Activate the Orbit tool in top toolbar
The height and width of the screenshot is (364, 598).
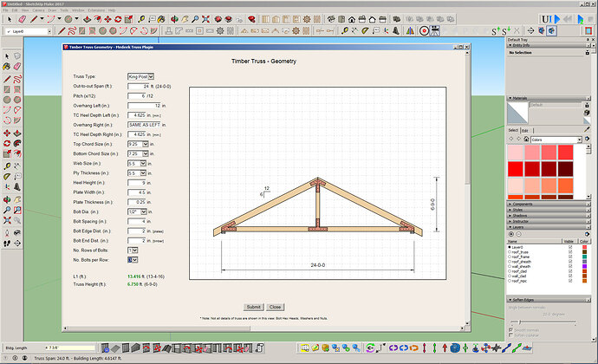click(174, 19)
